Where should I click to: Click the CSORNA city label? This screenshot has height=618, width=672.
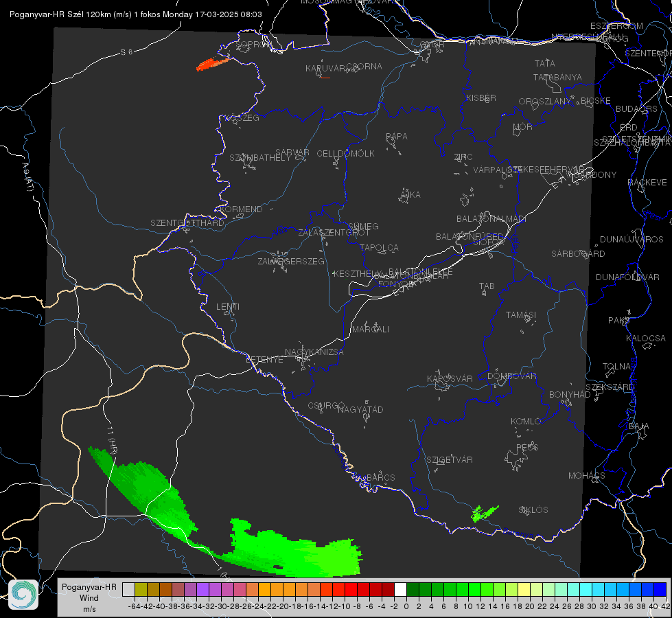click(x=364, y=66)
